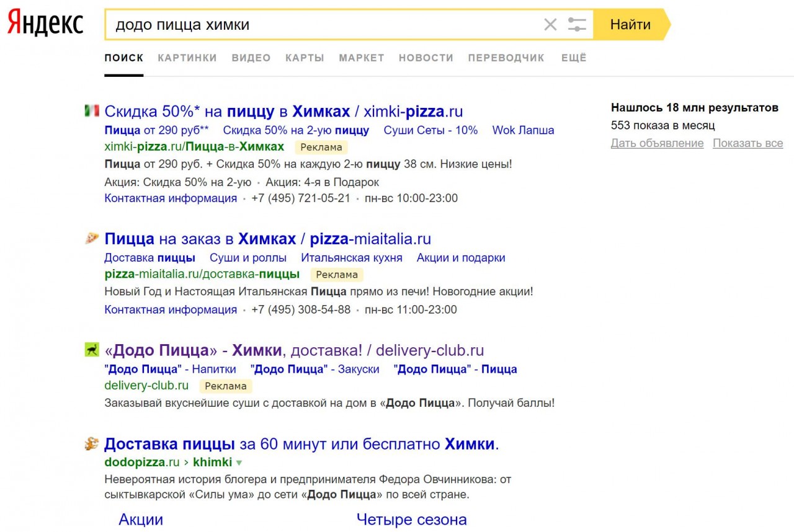Click text Нашлось 18 млн результатов
794x532 pixels.
pos(695,108)
